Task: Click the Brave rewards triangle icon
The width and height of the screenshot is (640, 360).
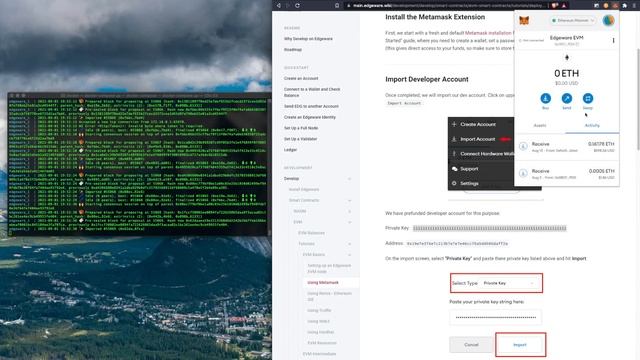Action: pos(564,5)
